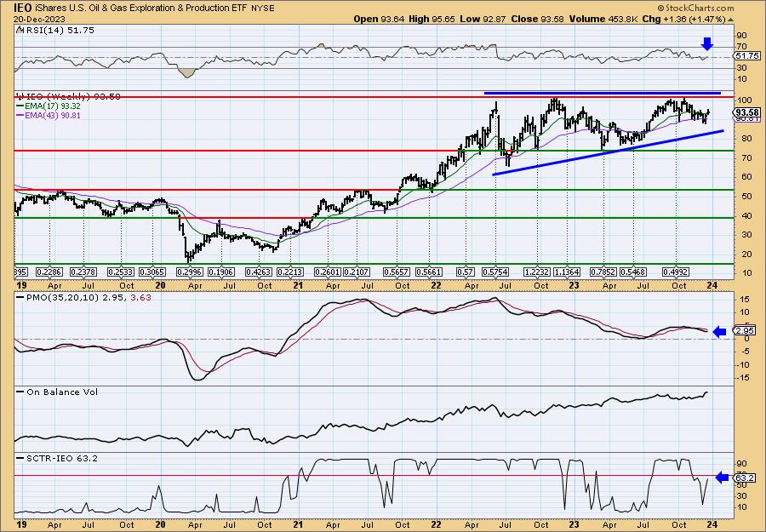Viewport: 766px width, 532px height.
Task: Click the 0.2107 dividend label
Action: [357, 272]
